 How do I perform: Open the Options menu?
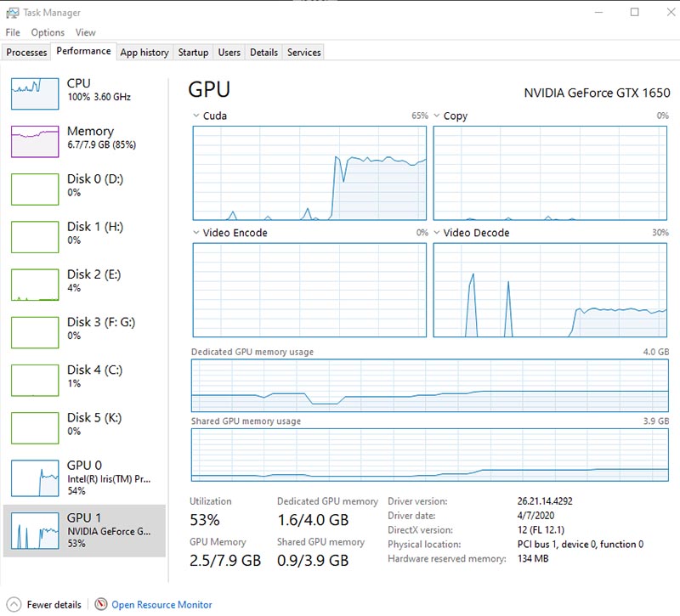click(48, 32)
